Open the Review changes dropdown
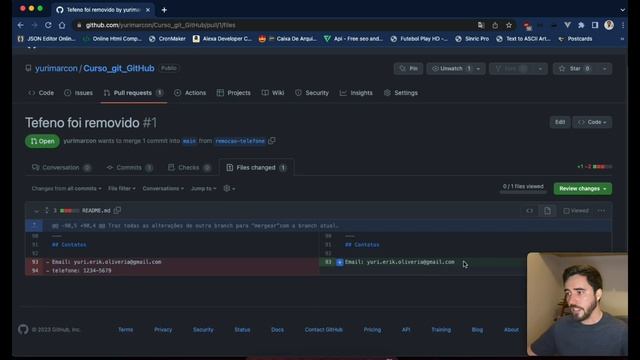The image size is (640, 360). pyautogui.click(x=582, y=189)
